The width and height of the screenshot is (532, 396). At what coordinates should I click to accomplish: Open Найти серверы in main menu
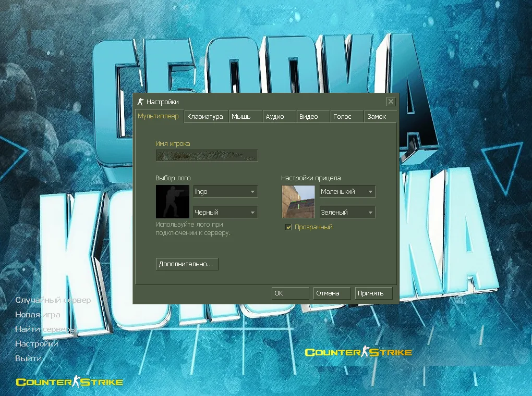point(45,329)
